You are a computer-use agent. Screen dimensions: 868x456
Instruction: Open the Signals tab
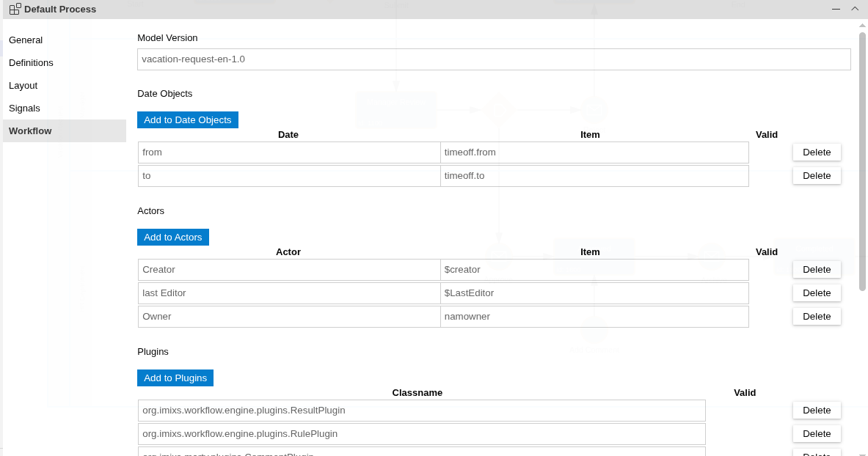[x=24, y=108]
